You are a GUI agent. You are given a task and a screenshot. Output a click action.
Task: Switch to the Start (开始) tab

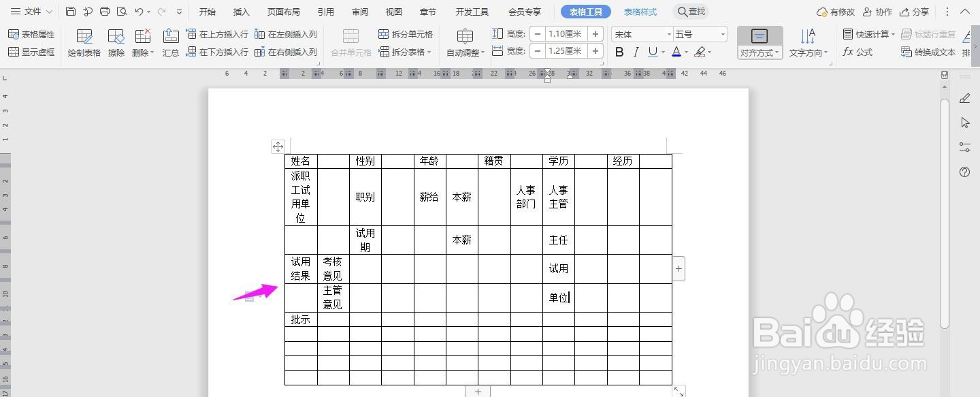pyautogui.click(x=208, y=12)
